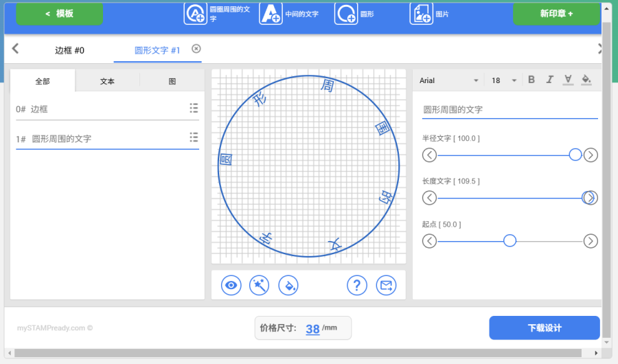Open the 图 layers tab
618x364 pixels.
[x=172, y=81]
